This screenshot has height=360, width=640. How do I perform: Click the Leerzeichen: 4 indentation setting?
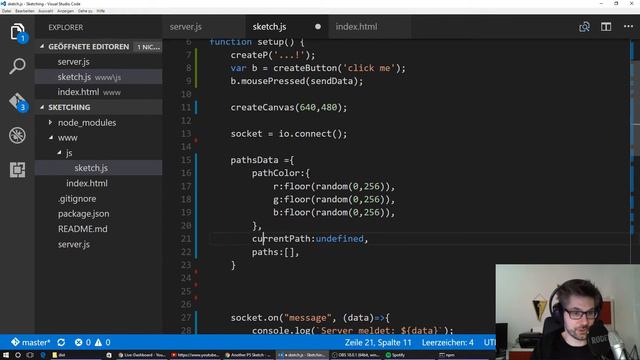[448, 342]
